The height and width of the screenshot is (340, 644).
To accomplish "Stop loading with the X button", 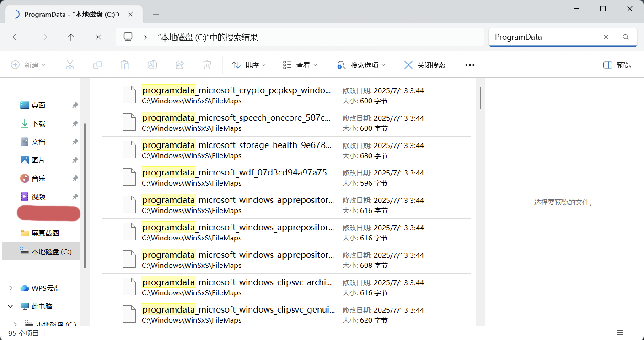I will [98, 37].
